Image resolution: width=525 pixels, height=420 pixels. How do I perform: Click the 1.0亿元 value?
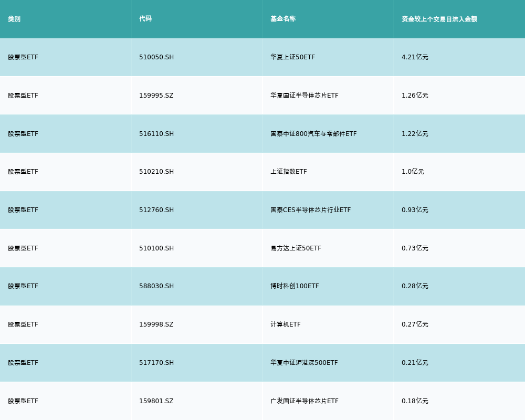click(x=413, y=172)
